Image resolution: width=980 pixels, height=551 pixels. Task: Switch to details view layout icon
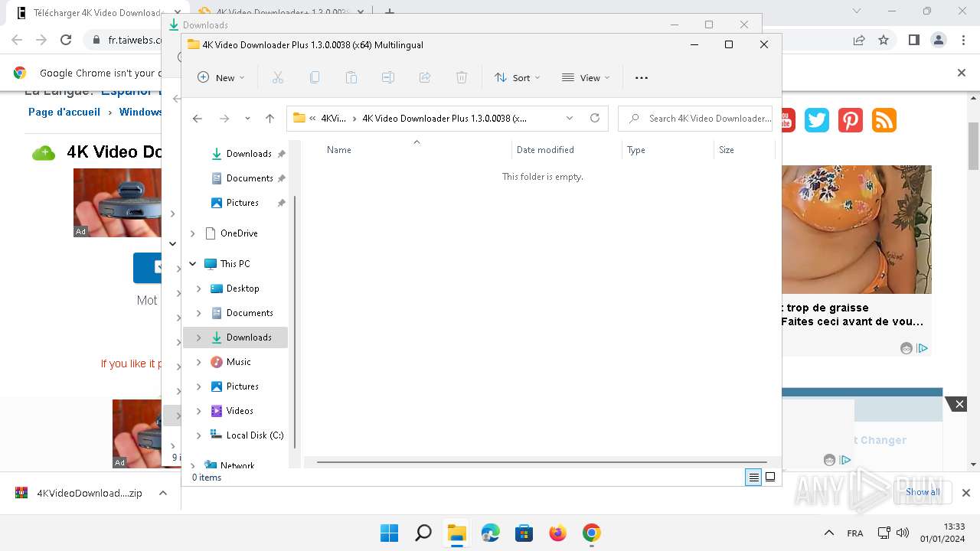754,477
